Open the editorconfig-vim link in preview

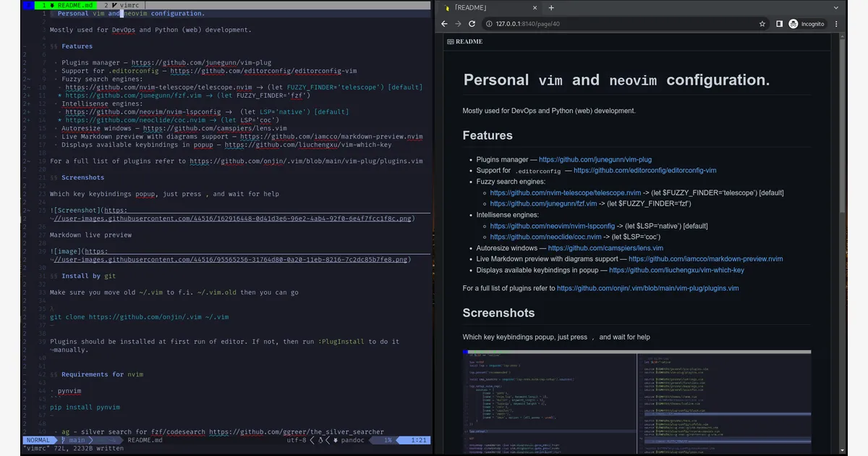(645, 171)
